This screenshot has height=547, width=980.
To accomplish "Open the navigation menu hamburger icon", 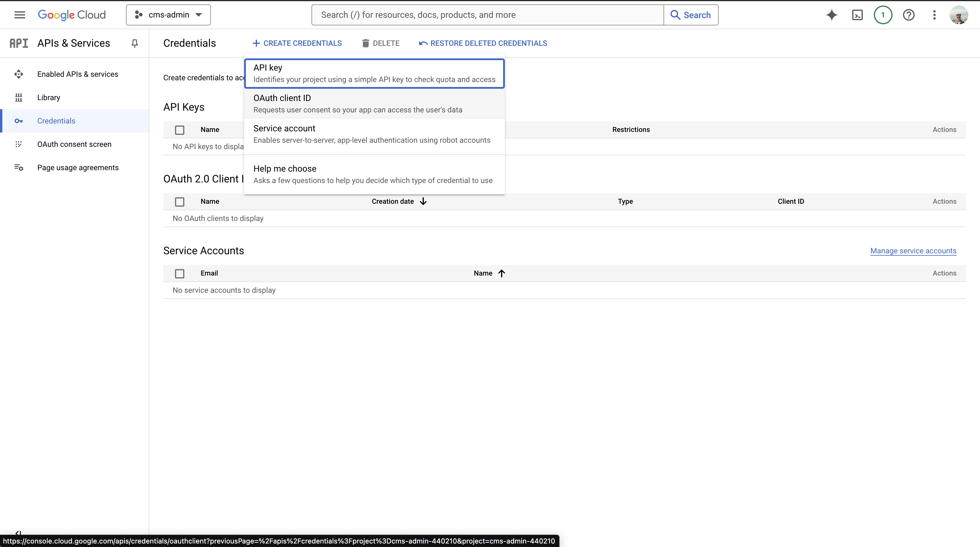I will click(x=20, y=15).
